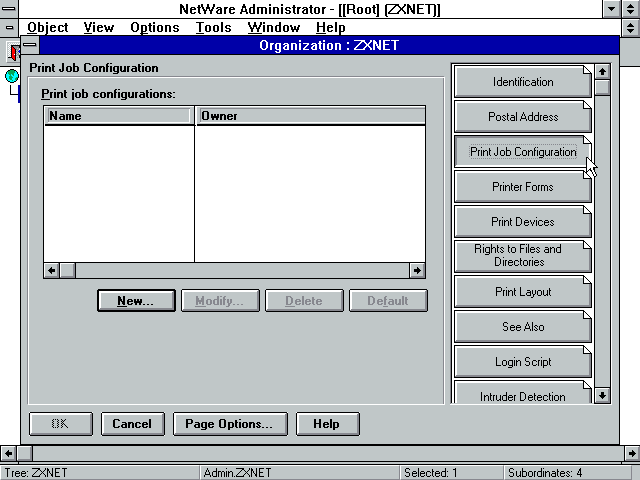Open the Print Layout page
Screen dimensions: 640x480
coord(523,291)
